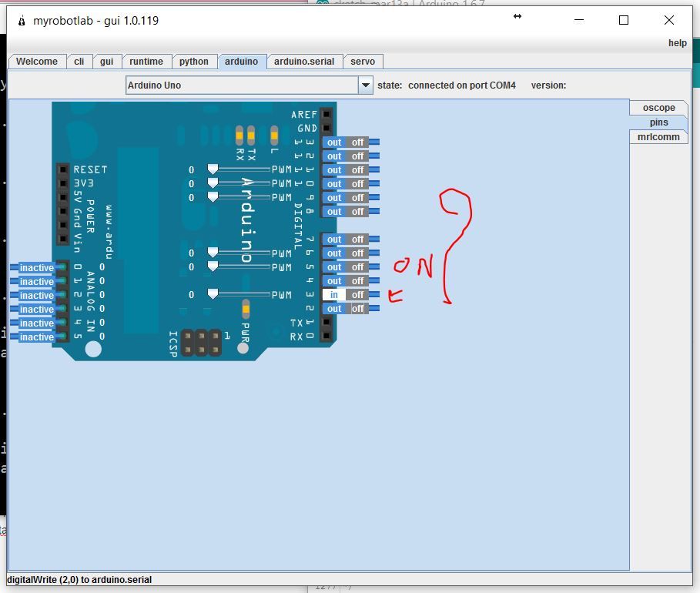Toggle pin 9 out mode button
Image resolution: width=700 pixels, height=593 pixels.
tap(334, 198)
